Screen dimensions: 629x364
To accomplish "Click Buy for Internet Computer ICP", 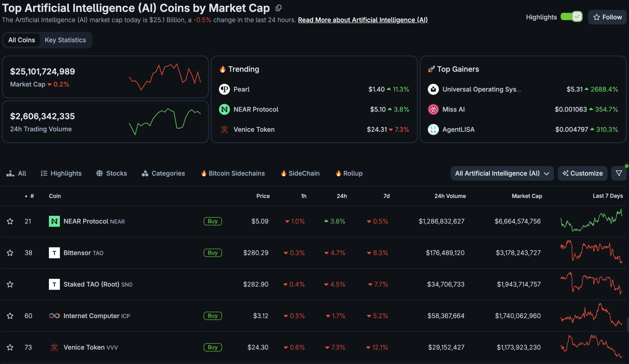I will pos(213,316).
